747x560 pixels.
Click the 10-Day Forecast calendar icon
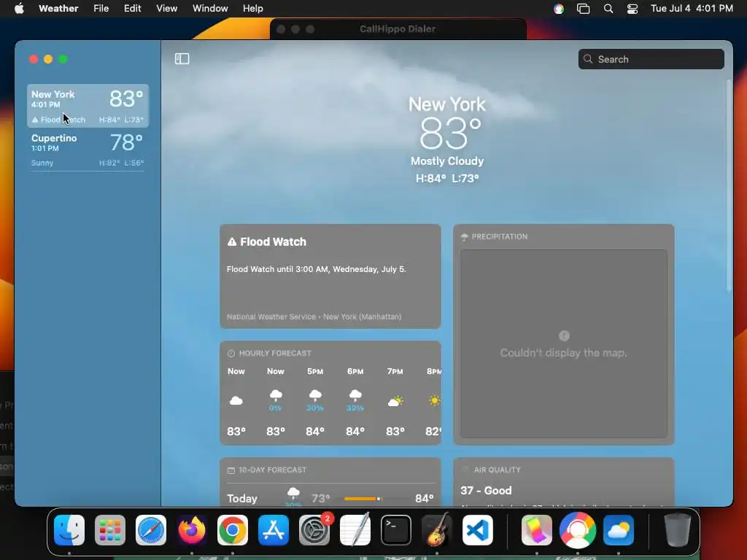(x=231, y=470)
